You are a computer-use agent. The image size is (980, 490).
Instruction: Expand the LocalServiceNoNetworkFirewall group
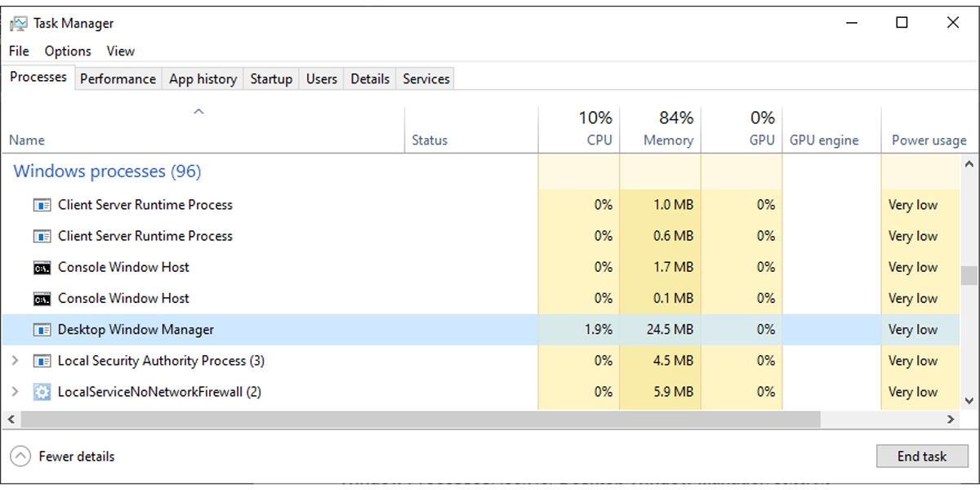[14, 392]
